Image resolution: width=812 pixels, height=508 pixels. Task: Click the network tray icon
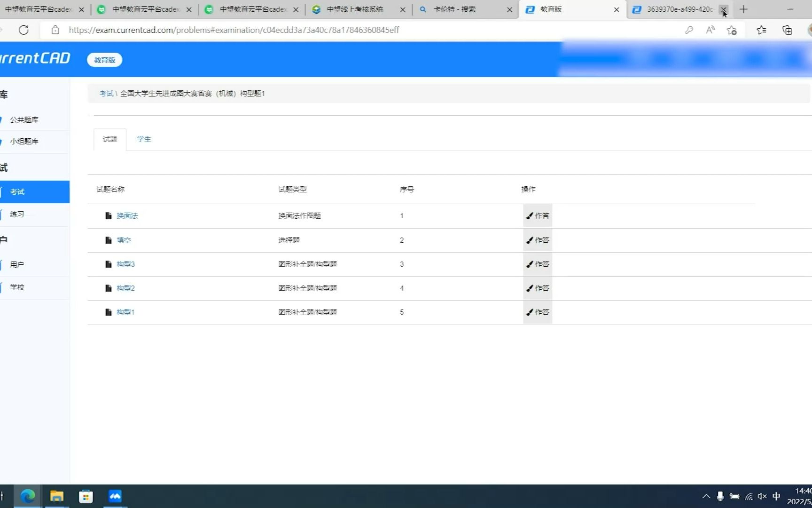tap(749, 496)
